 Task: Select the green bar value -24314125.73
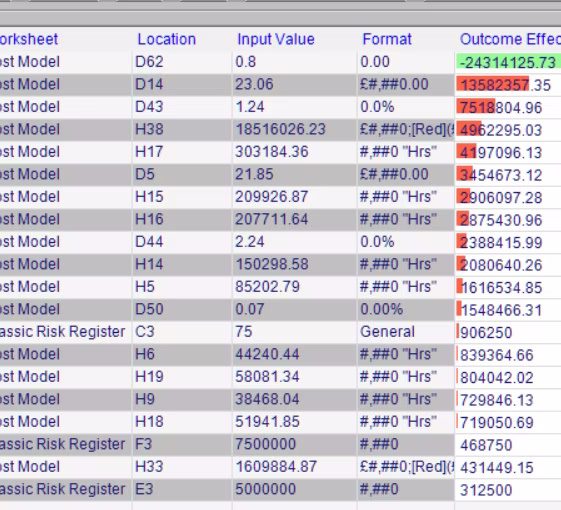[508, 63]
